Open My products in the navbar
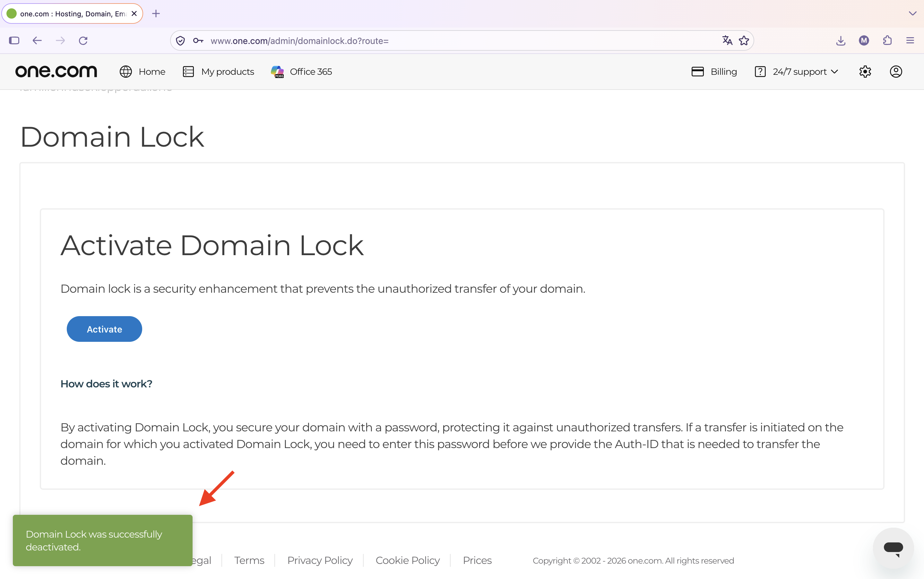This screenshot has width=924, height=579. [x=218, y=72]
